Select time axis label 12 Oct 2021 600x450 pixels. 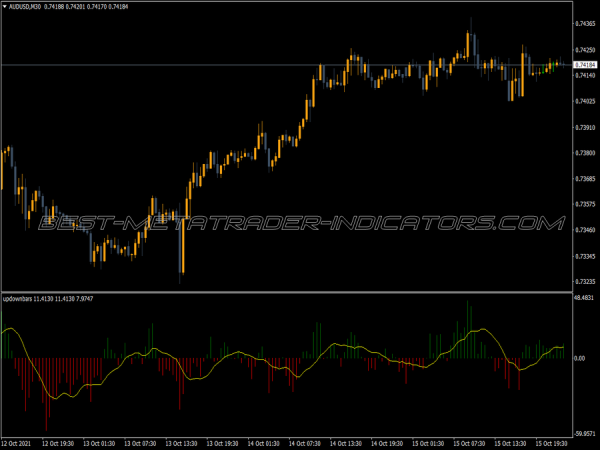point(16,443)
